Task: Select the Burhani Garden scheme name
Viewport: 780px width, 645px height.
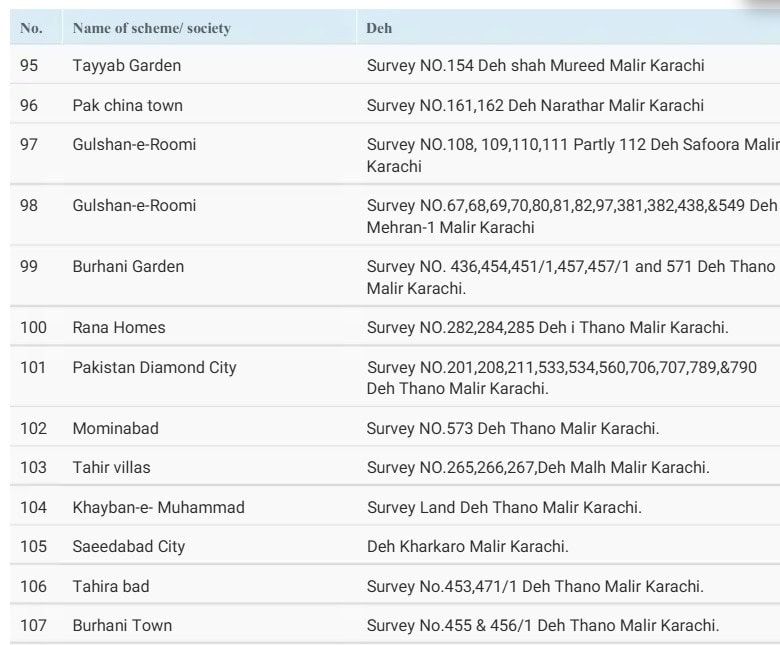Action: click(x=128, y=267)
